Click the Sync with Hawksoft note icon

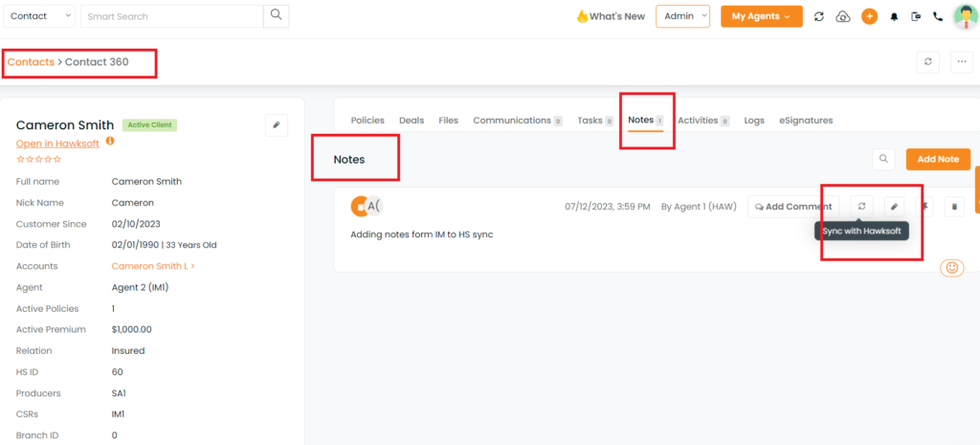[x=861, y=206]
